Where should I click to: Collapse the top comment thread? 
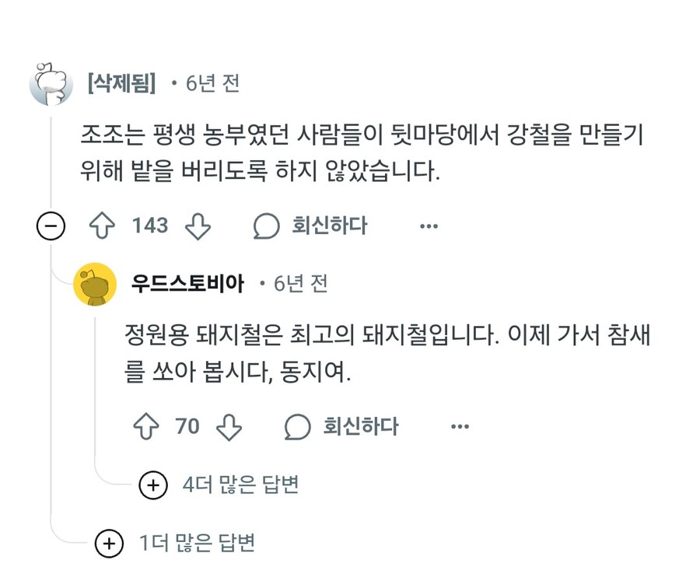coord(51,226)
